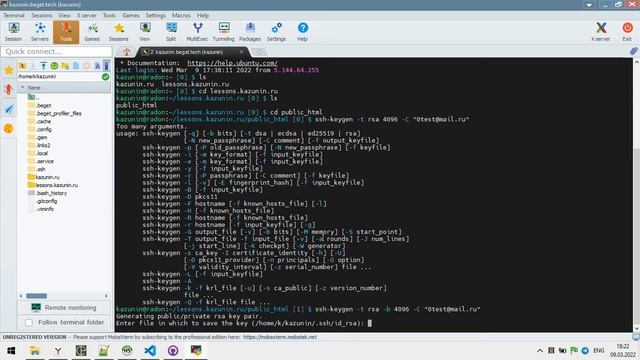
Task: Open a new Session from the toolbar
Action: click(13, 32)
